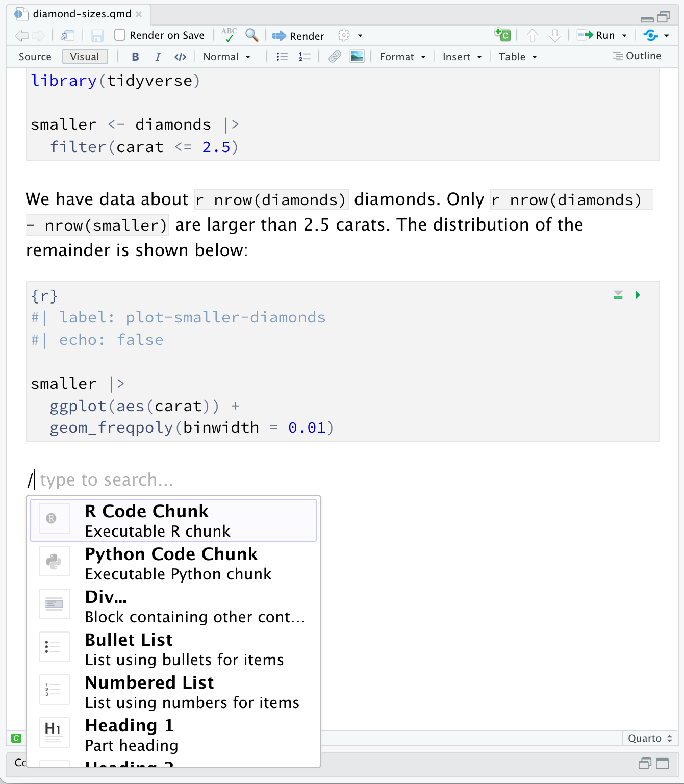The width and height of the screenshot is (684, 784).
Task: Click the show in new window icon
Action: (x=67, y=36)
